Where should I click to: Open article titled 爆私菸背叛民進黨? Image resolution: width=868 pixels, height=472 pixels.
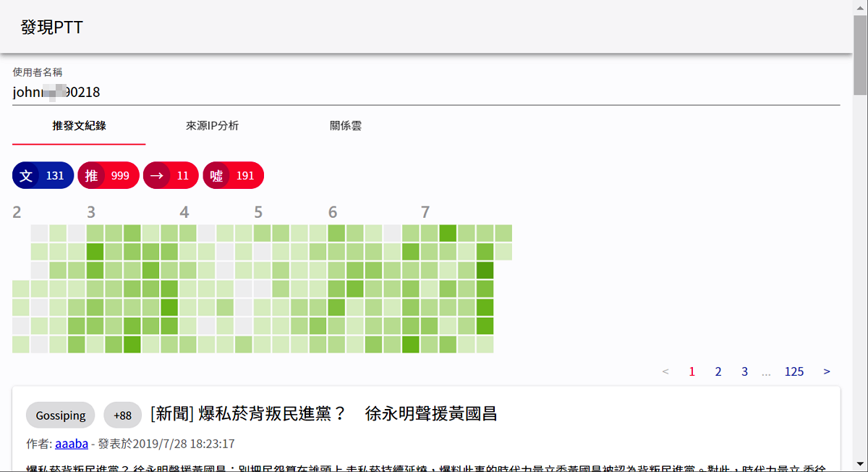323,414
